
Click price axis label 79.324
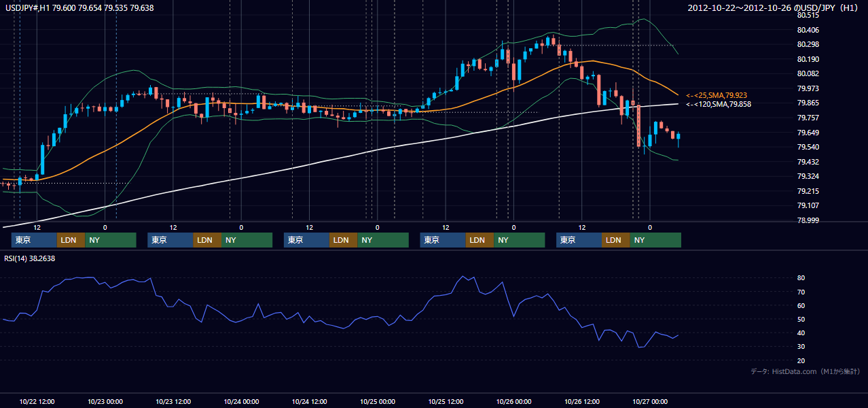(x=809, y=177)
